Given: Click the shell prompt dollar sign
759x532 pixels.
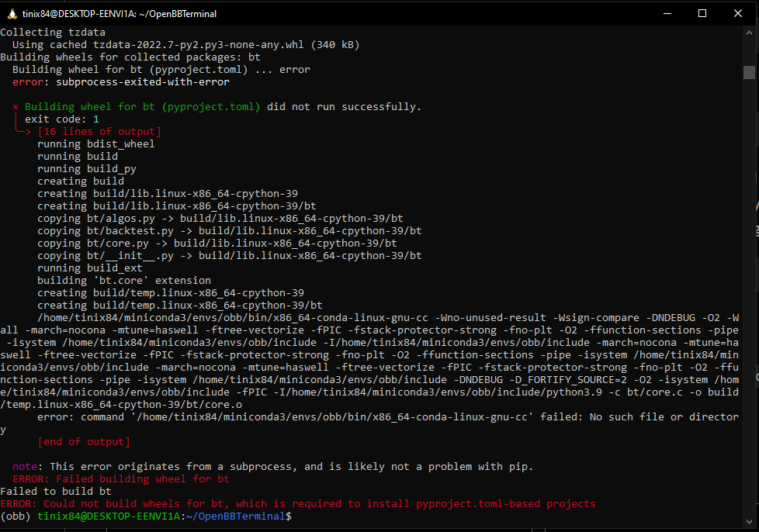Looking at the screenshot, I should coord(289,516).
